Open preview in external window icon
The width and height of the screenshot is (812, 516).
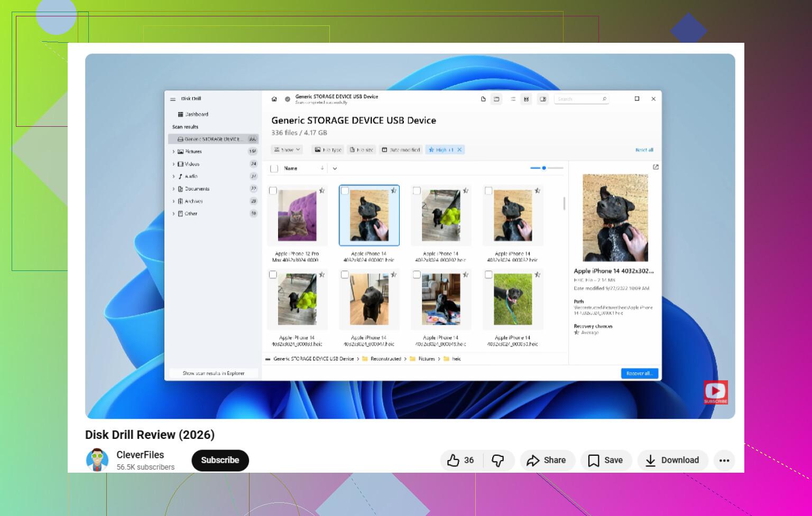click(656, 167)
